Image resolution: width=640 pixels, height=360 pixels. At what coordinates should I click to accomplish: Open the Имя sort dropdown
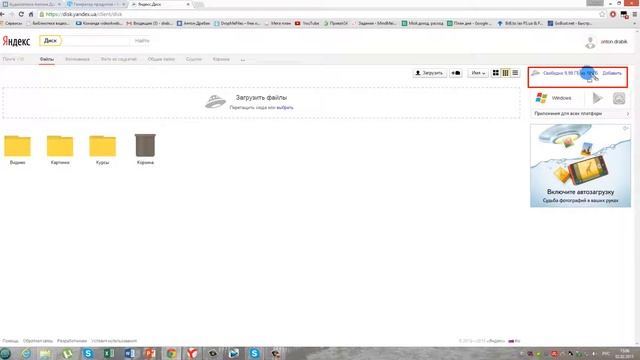(478, 73)
